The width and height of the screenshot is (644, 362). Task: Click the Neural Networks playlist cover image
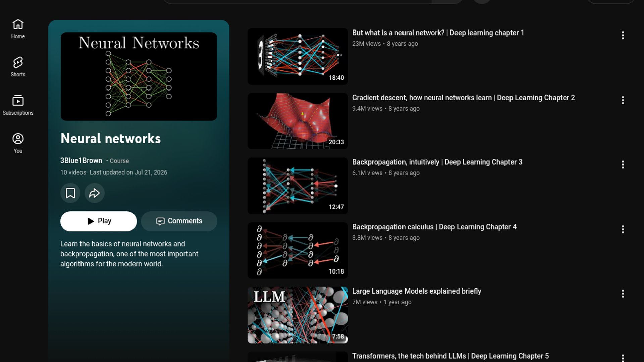tap(139, 76)
